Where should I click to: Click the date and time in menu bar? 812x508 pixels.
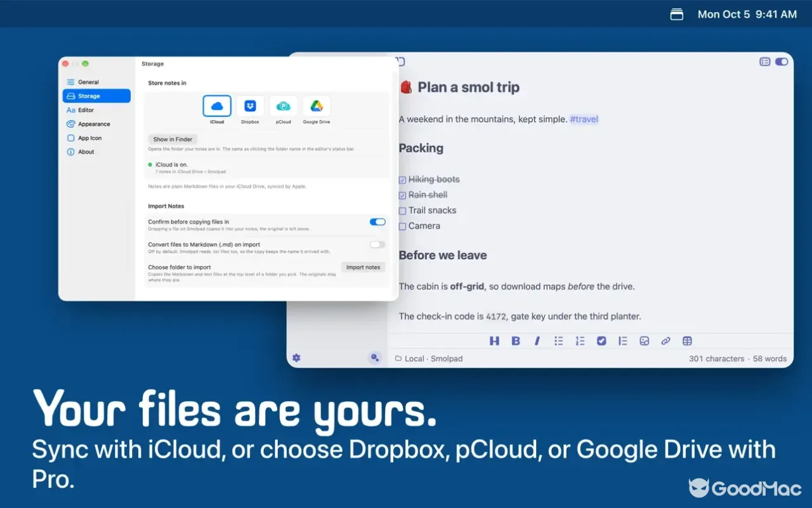[747, 14]
